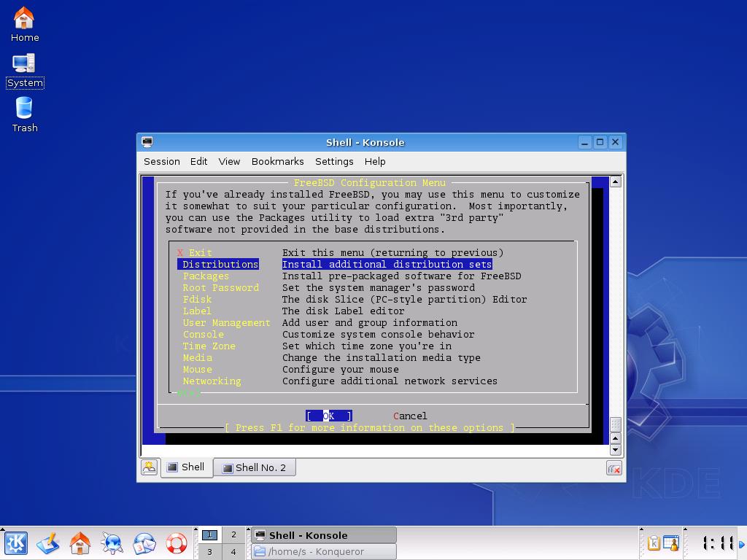This screenshot has width=747, height=560.
Task: Open the View menu
Action: click(229, 161)
